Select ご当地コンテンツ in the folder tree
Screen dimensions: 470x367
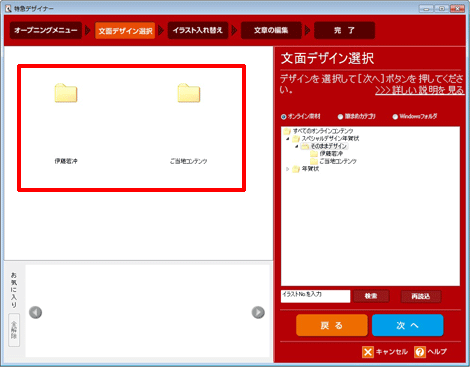click(338, 161)
